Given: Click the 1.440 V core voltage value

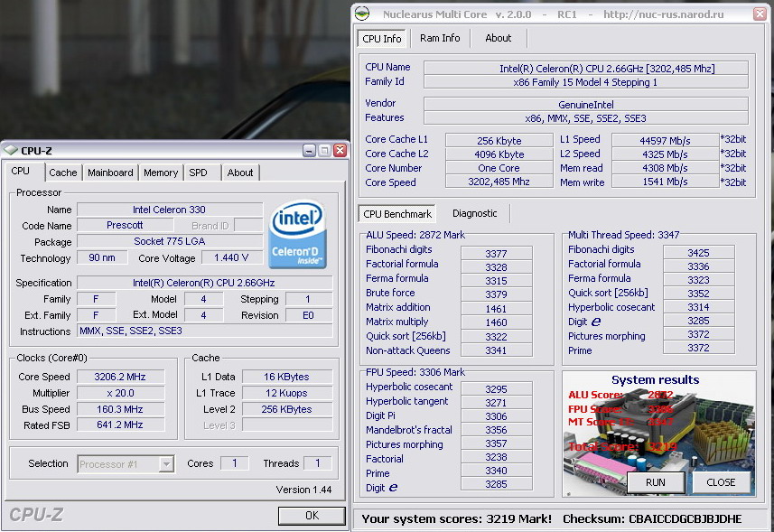Looking at the screenshot, I should coord(231,257).
